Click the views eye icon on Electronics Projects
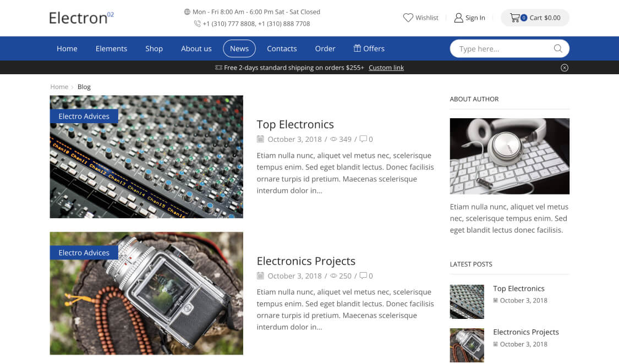The image size is (619, 364). click(x=333, y=276)
